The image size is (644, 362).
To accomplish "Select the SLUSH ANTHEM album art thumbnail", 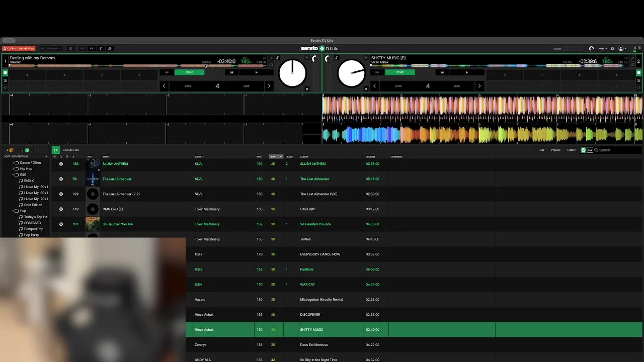I will tap(93, 164).
